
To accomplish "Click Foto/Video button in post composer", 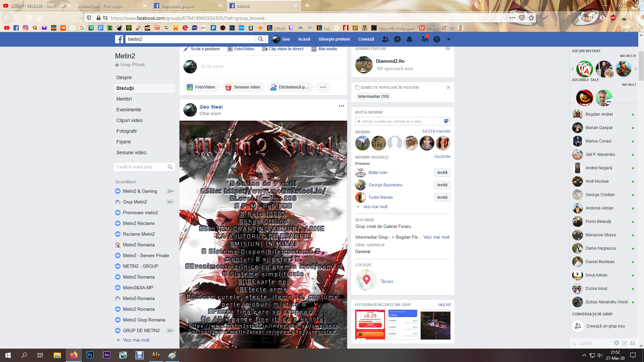I will (201, 87).
